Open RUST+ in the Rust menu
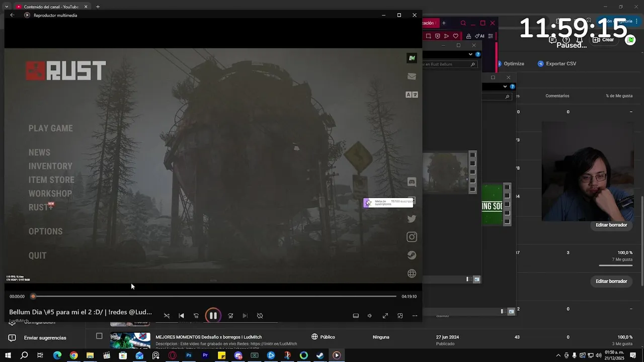Image resolution: width=644 pixels, height=362 pixels. [41, 207]
